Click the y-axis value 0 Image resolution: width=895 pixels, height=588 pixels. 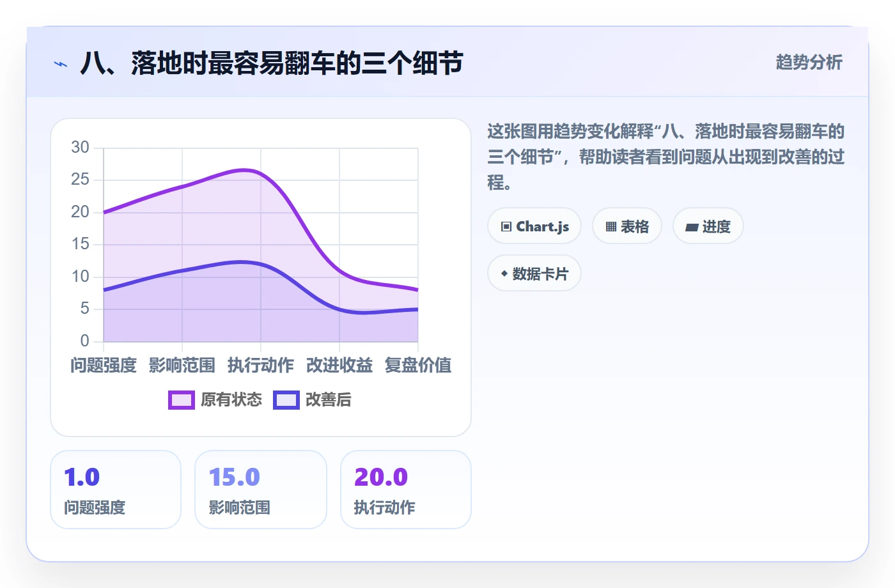pos(85,341)
